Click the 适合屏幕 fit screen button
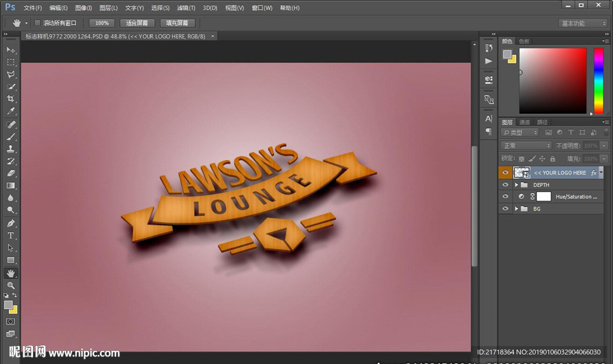Image resolution: width=613 pixels, height=364 pixels. coord(137,23)
